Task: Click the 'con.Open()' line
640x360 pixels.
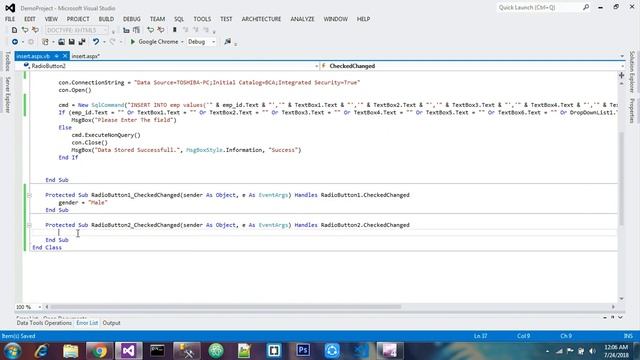Action: click(x=75, y=90)
